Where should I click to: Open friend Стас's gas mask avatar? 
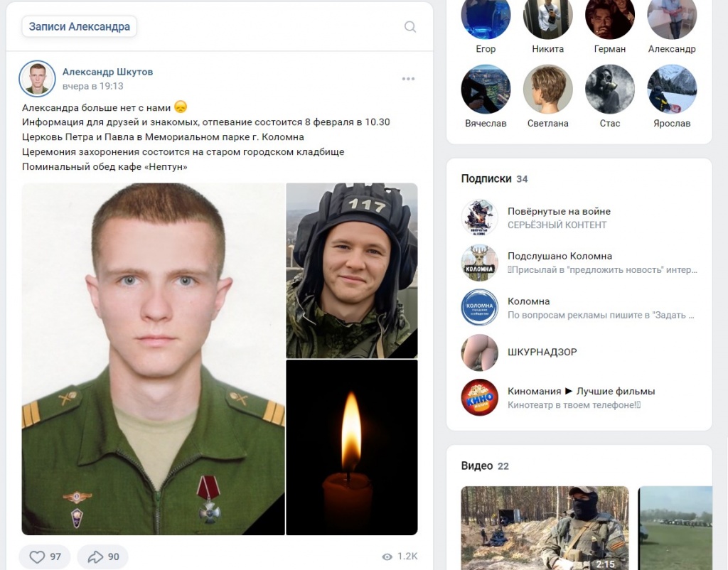[x=609, y=89]
